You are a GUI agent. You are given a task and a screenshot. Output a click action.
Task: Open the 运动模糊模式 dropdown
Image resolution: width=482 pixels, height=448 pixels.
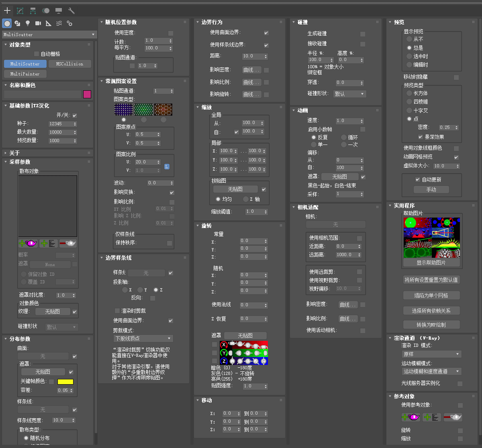click(431, 371)
